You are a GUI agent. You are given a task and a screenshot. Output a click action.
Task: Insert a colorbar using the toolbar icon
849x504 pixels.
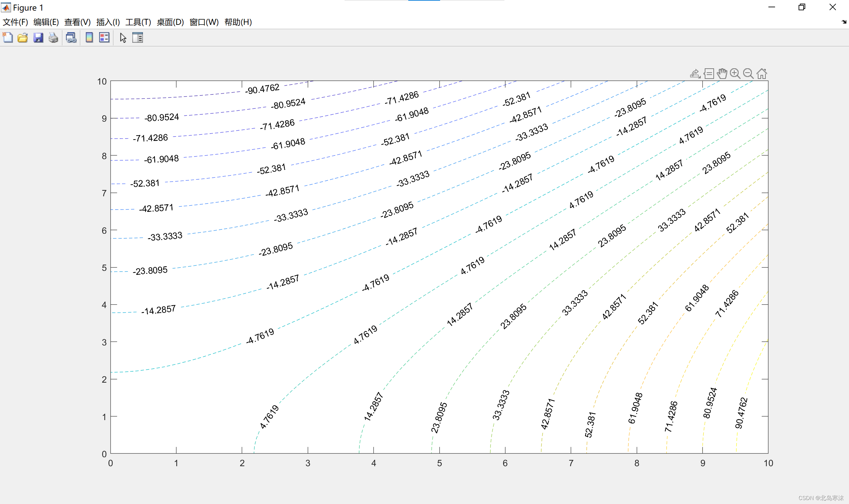click(89, 37)
